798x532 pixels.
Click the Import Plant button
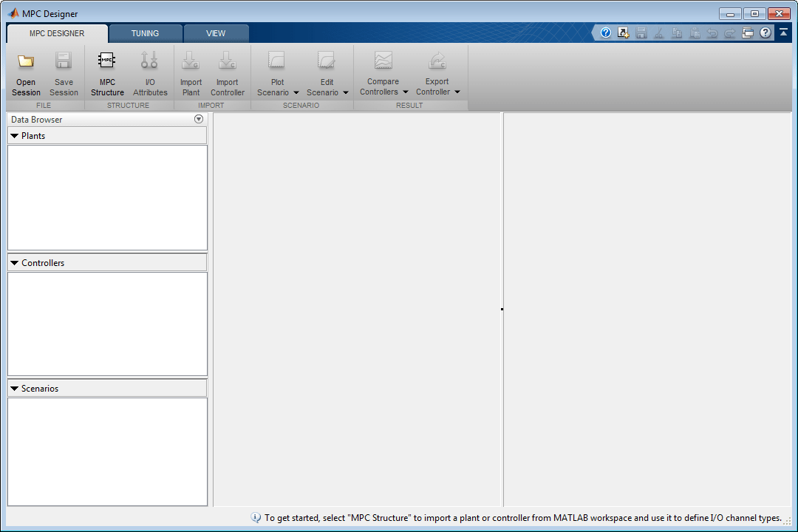(x=191, y=73)
